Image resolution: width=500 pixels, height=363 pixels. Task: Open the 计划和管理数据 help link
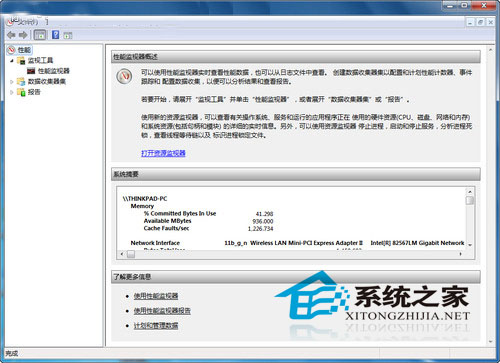coord(156,326)
